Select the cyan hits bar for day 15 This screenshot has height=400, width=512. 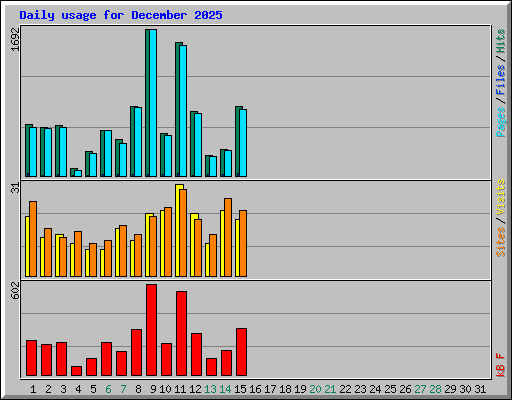(x=243, y=143)
